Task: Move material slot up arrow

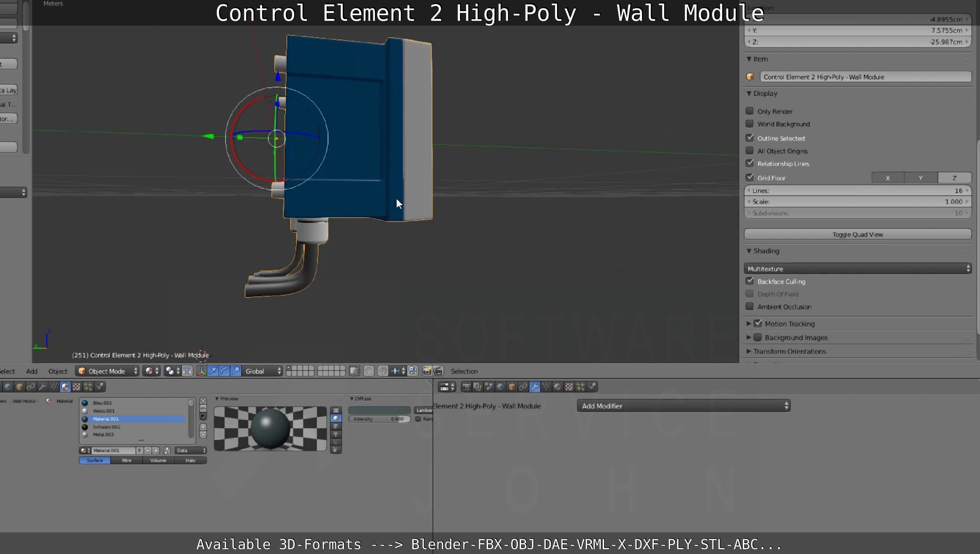Action: (x=203, y=427)
